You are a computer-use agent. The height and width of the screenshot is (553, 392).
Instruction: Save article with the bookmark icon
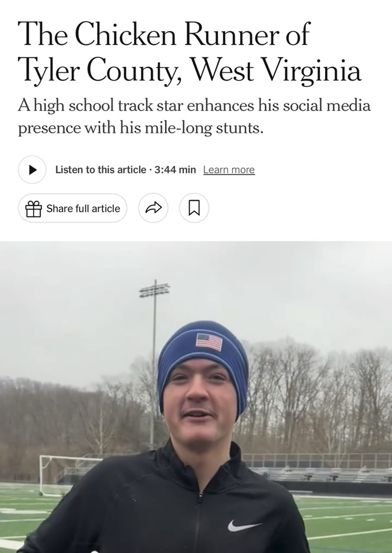click(194, 208)
